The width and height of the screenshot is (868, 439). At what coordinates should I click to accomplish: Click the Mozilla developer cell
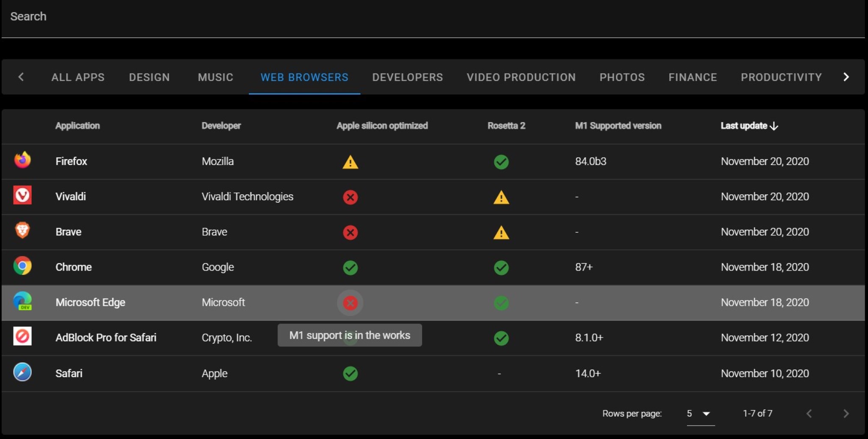pyautogui.click(x=217, y=161)
